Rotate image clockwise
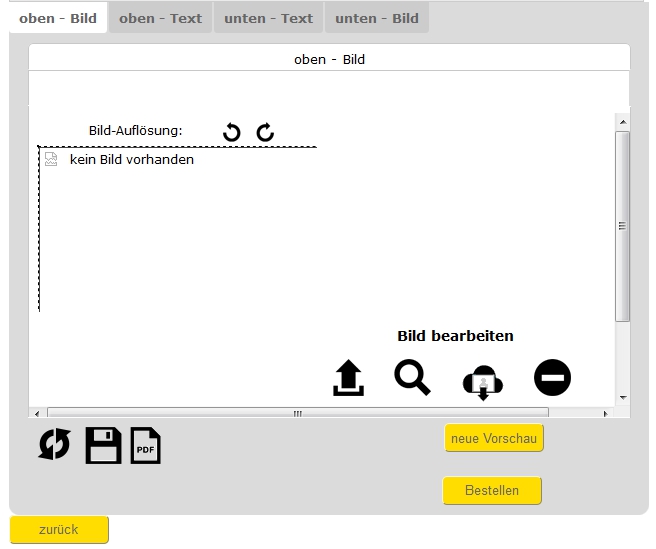This screenshot has width=656, height=549. [265, 132]
